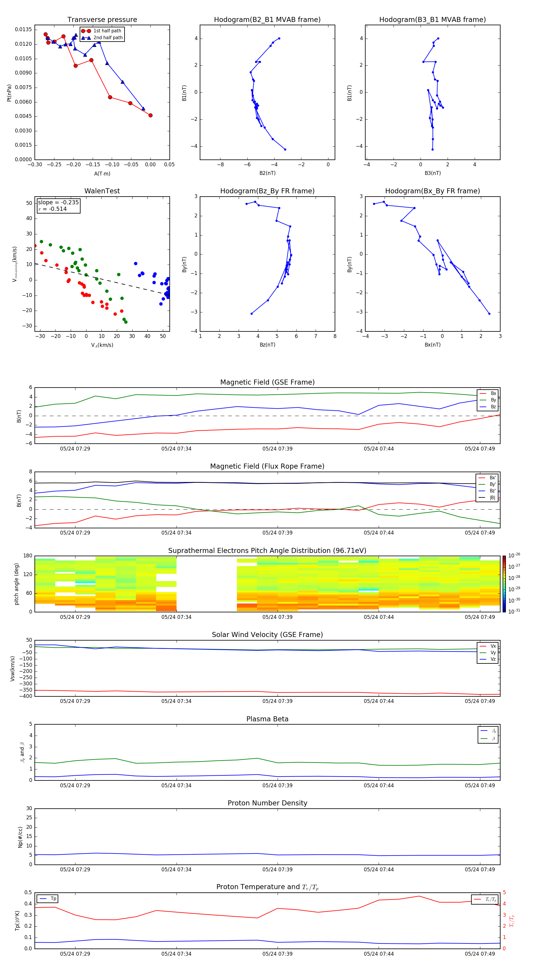This screenshot has width=535, height=980.
Task: Click the Te/Tp legend in the temperature panel
Action: tap(485, 899)
